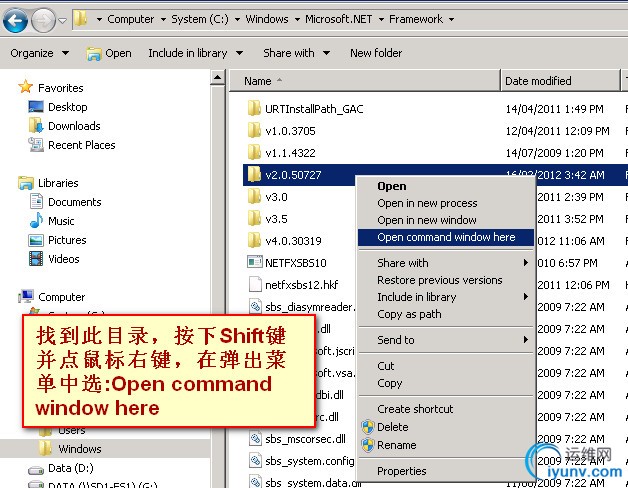The width and height of the screenshot is (628, 488).
Task: Sort by the Name column header
Action: [x=364, y=81]
